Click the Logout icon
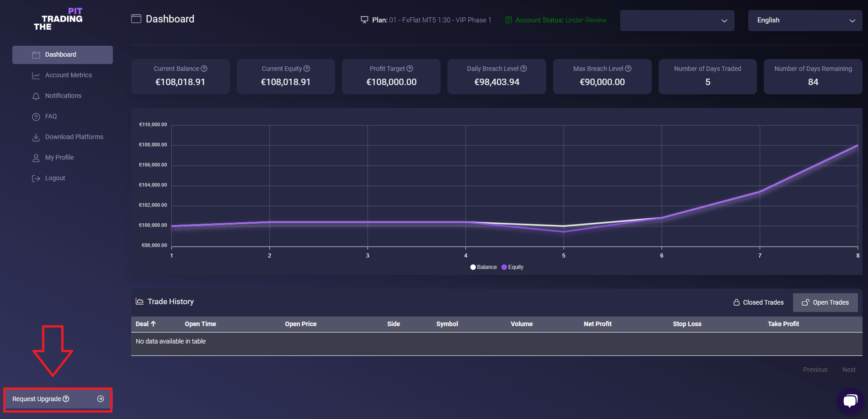This screenshot has width=868, height=419. [x=36, y=178]
